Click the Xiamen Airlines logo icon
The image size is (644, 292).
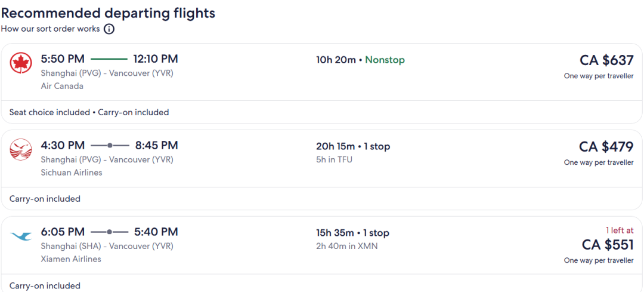[x=21, y=236]
